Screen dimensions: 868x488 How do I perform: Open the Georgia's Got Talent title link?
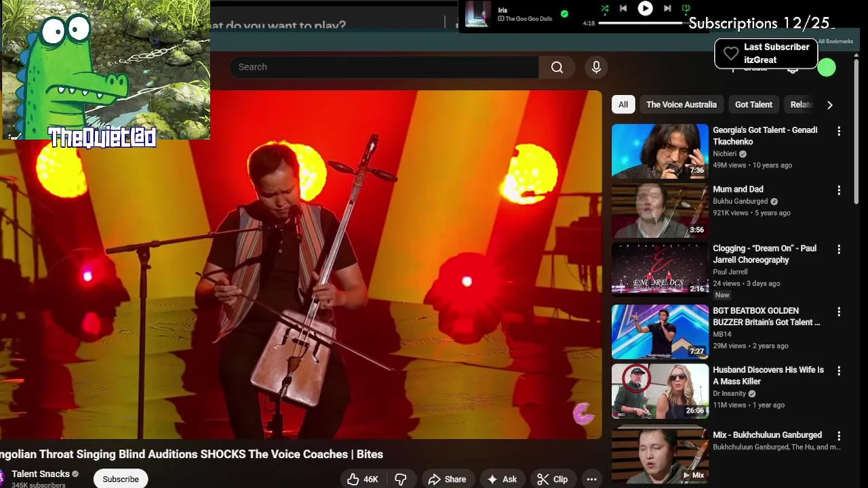tap(765, 136)
